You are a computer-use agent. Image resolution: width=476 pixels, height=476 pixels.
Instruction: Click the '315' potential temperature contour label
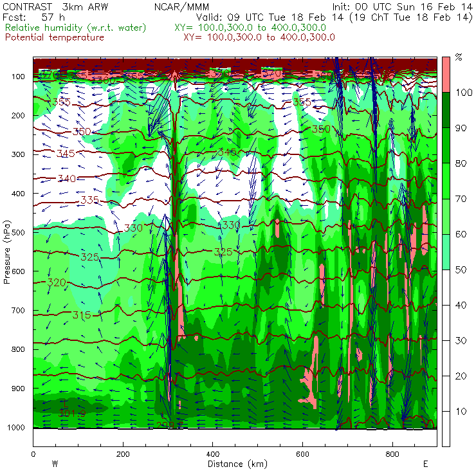(x=81, y=315)
